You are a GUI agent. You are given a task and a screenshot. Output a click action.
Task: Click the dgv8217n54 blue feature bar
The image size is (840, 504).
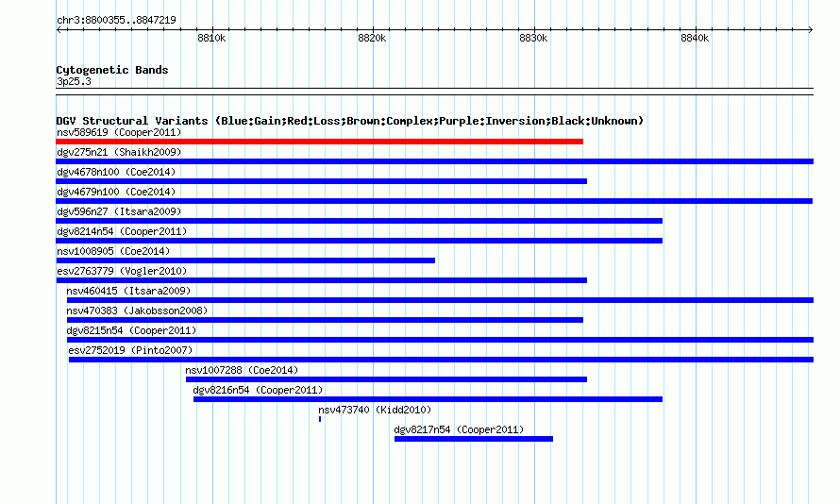[474, 439]
